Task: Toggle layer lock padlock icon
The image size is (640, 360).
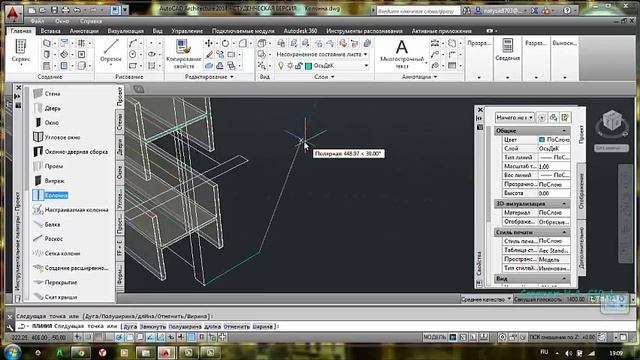Action: click(x=299, y=66)
